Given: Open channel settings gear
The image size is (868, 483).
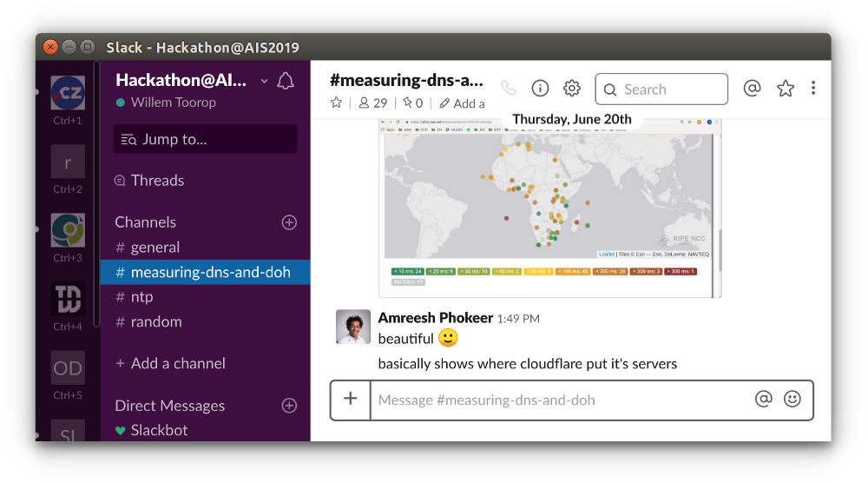Looking at the screenshot, I should 572,88.
